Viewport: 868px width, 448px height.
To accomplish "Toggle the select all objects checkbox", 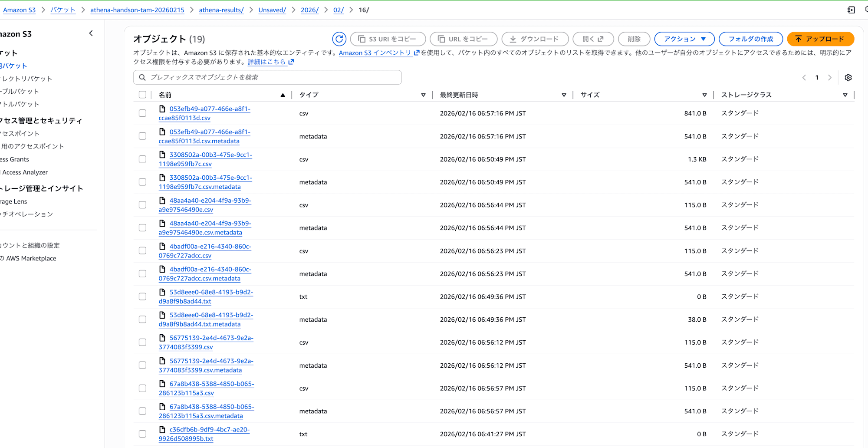I will click(x=142, y=95).
